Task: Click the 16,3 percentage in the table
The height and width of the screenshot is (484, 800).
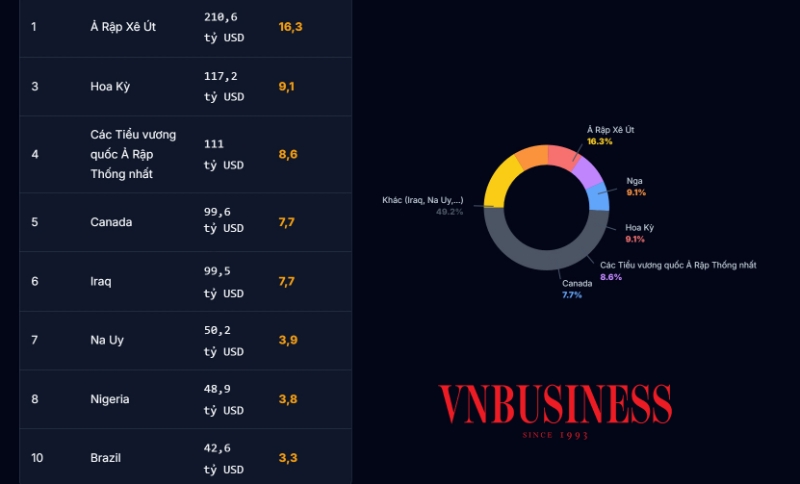Action: (x=290, y=27)
